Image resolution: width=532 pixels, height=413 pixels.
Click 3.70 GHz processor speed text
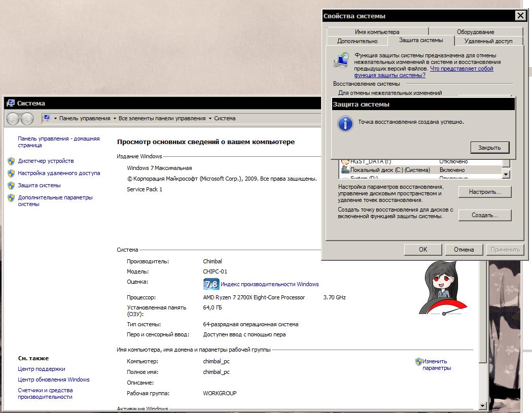tap(335, 297)
